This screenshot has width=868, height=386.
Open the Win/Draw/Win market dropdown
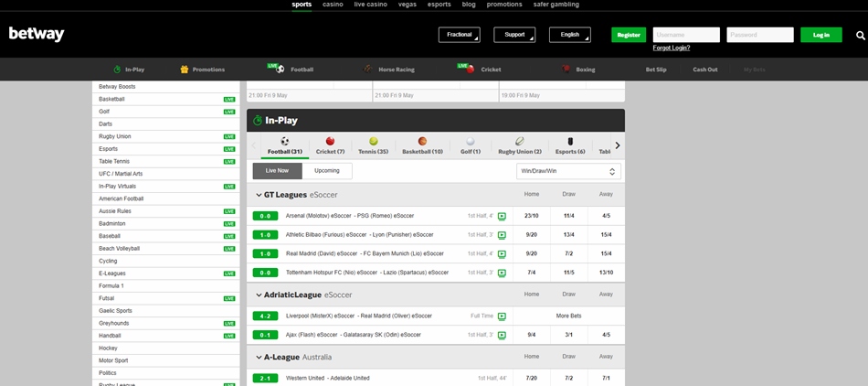(568, 172)
